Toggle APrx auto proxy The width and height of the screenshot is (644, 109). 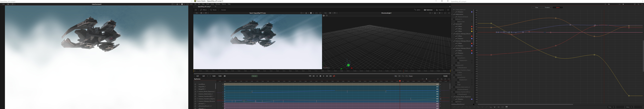(407, 76)
